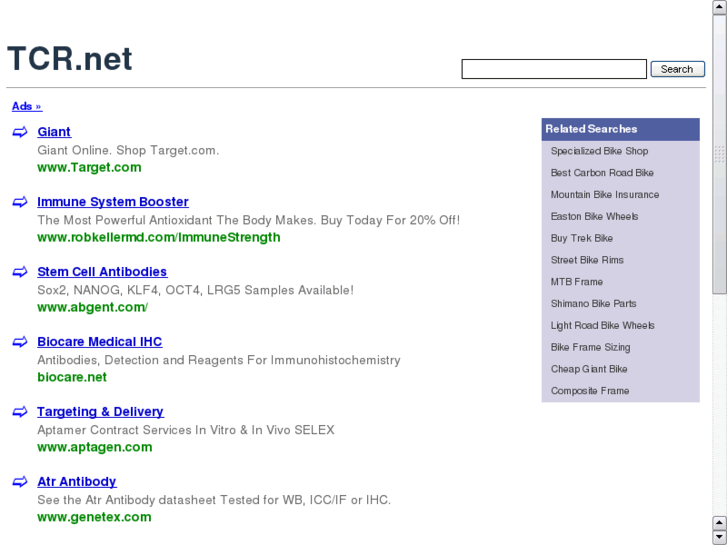This screenshot has height=545, width=727.
Task: Select Shimano Bike Parts related search
Action: coord(593,303)
